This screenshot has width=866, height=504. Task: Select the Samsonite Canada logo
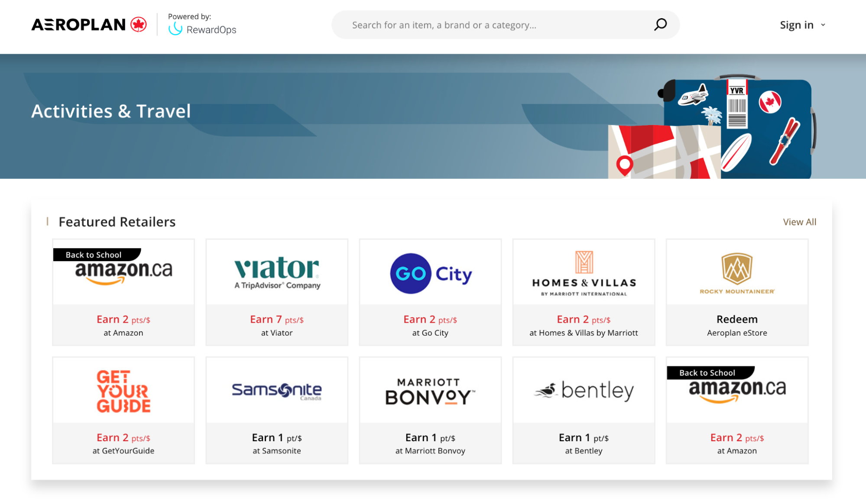[x=276, y=390]
